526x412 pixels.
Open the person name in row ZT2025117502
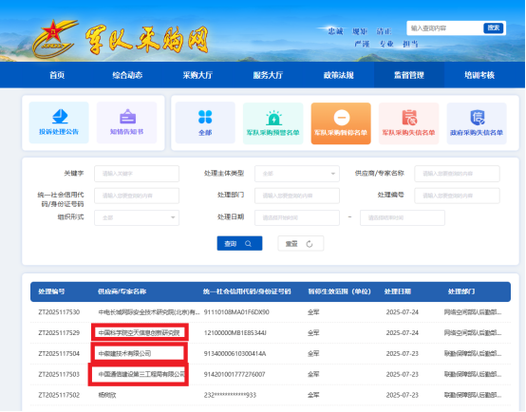tap(107, 395)
